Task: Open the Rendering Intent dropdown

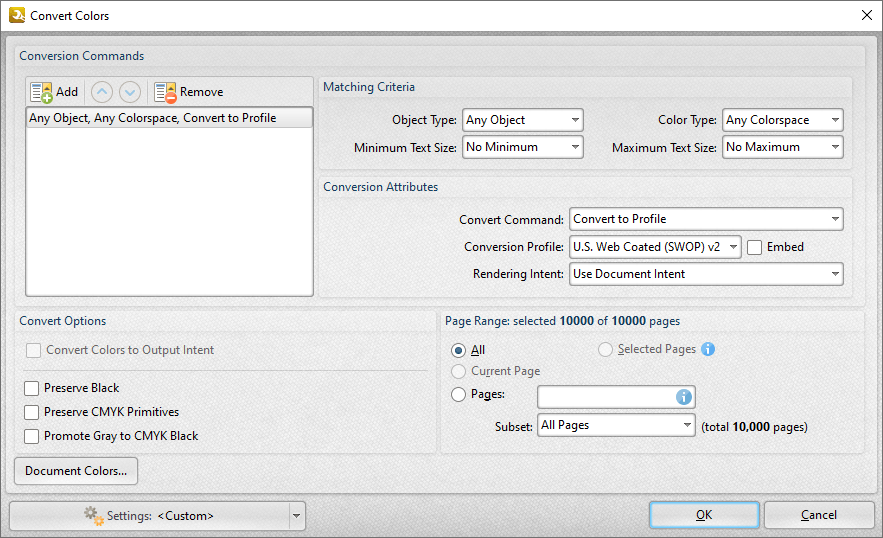Action: (706, 274)
